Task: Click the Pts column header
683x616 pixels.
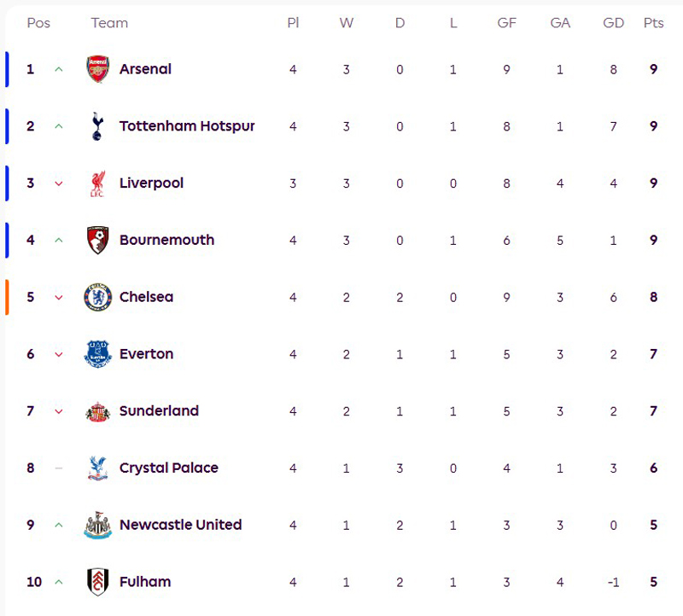Action: [653, 23]
